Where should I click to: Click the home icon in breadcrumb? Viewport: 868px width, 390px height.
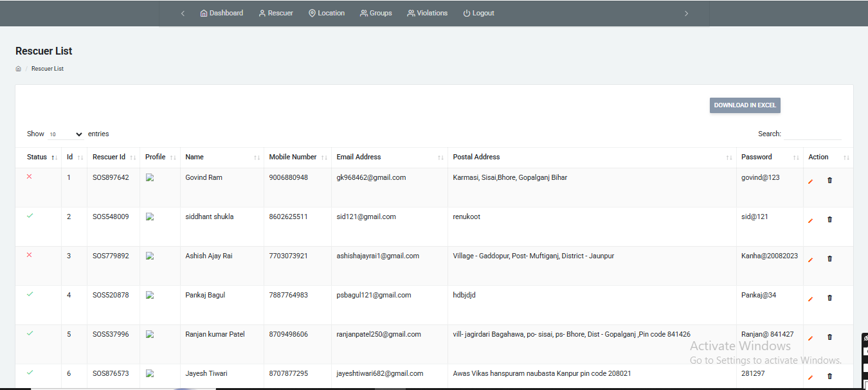point(19,69)
